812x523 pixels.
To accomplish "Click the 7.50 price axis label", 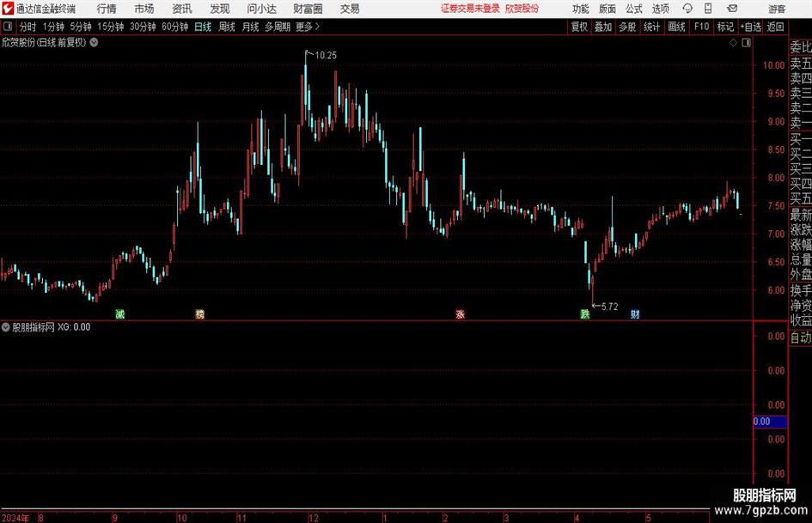I will [x=776, y=205].
